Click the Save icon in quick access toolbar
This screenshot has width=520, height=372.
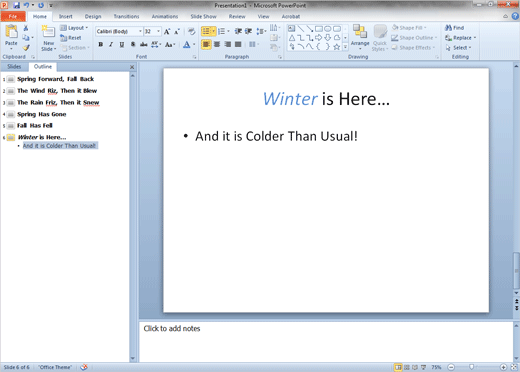tap(16, 5)
